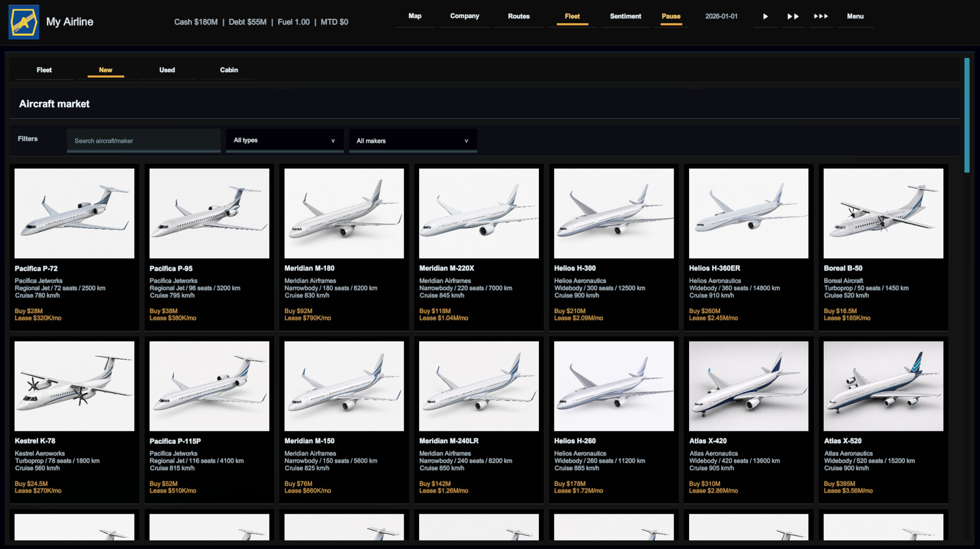
Task: Click Buy $24.5M for Kestrel K-78
Action: [31, 484]
